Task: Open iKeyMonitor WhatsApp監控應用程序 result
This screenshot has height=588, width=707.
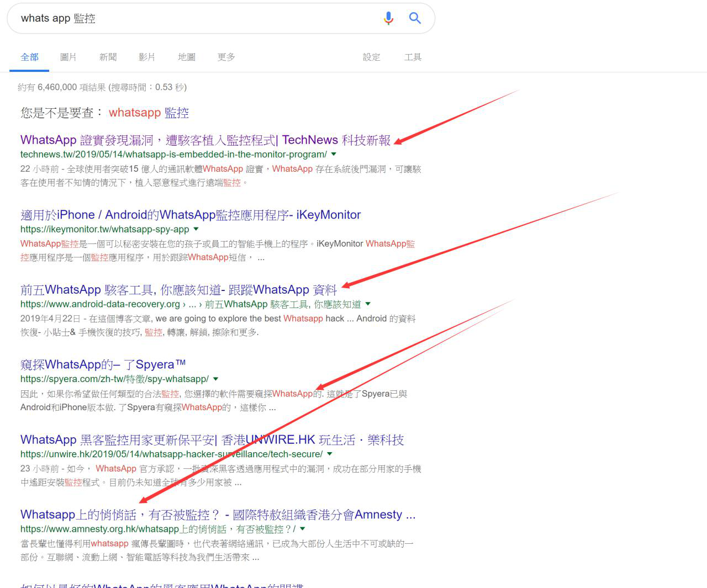Action: pyautogui.click(x=191, y=215)
